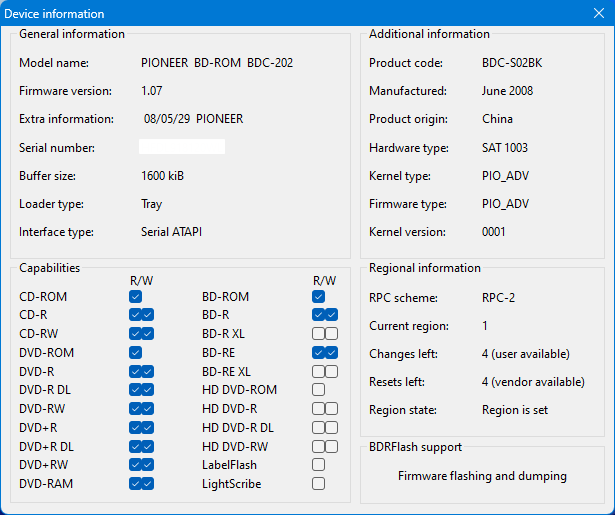The width and height of the screenshot is (615, 515).
Task: Toggle the DVD+R write checkbox
Action: (x=148, y=428)
